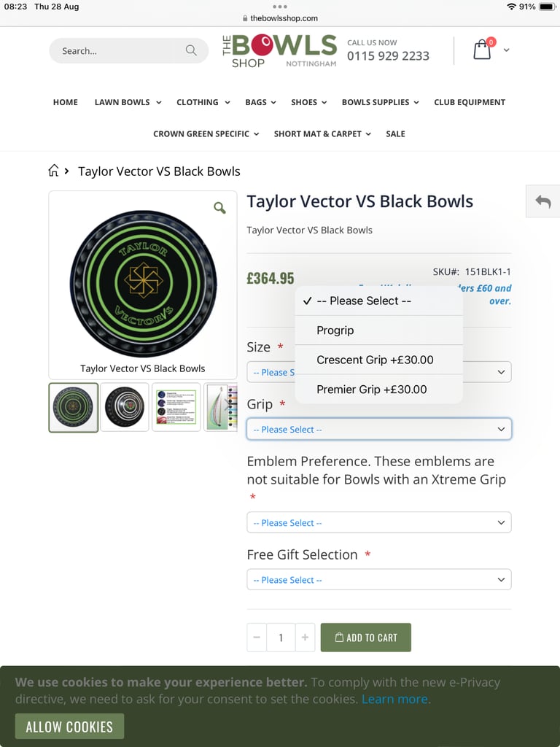Select the black and white bowl thumbnail
Viewport: 560px width, 747px height.
(124, 407)
